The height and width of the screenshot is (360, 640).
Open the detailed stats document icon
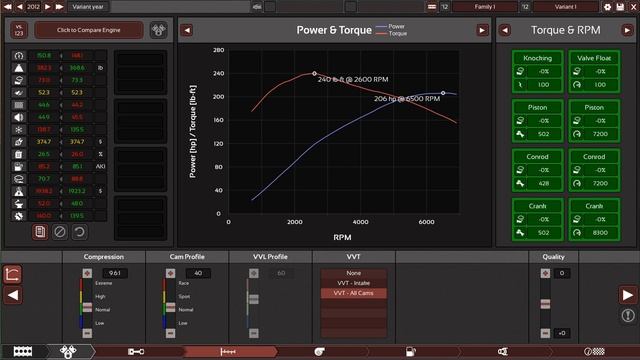[40, 232]
